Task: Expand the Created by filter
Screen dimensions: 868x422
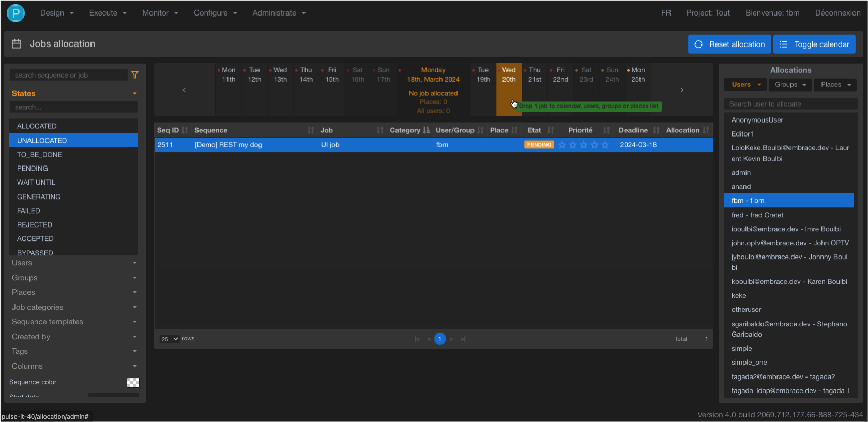Action: pos(74,337)
